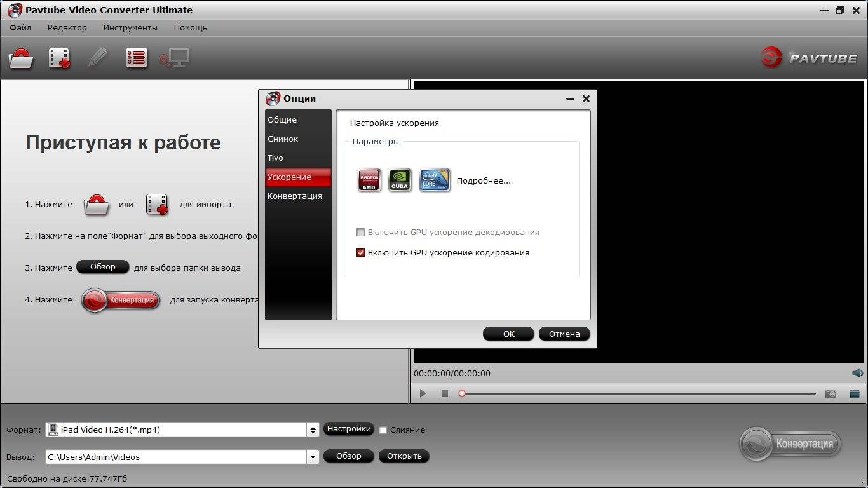Play the preview video
The height and width of the screenshot is (488, 868).
[x=423, y=394]
